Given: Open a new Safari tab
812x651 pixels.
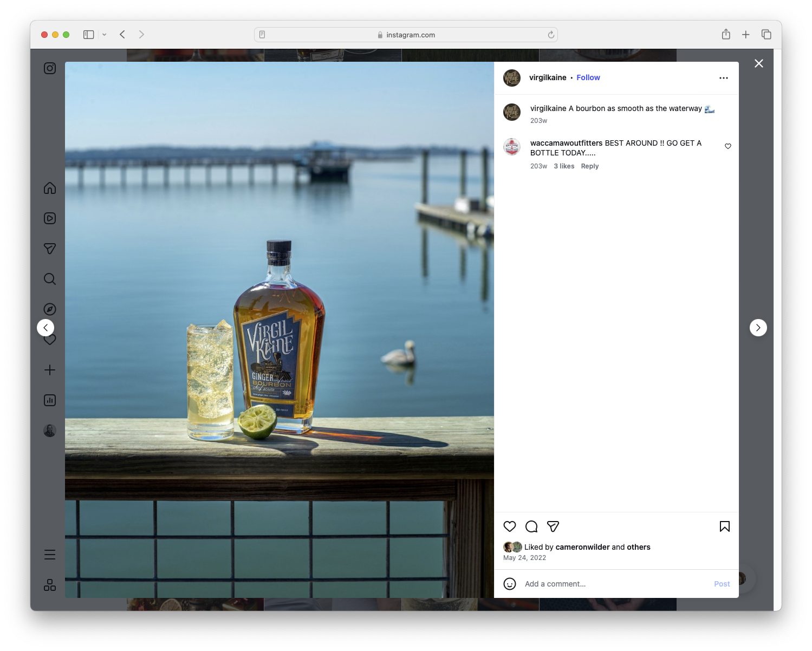Looking at the screenshot, I should [x=746, y=35].
